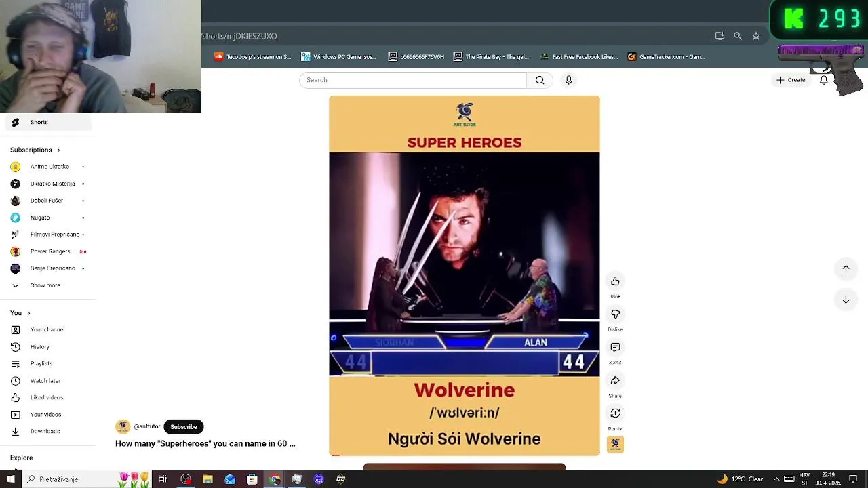Open the @anttutor channel avatar
The width and height of the screenshot is (868, 488).
(x=123, y=427)
